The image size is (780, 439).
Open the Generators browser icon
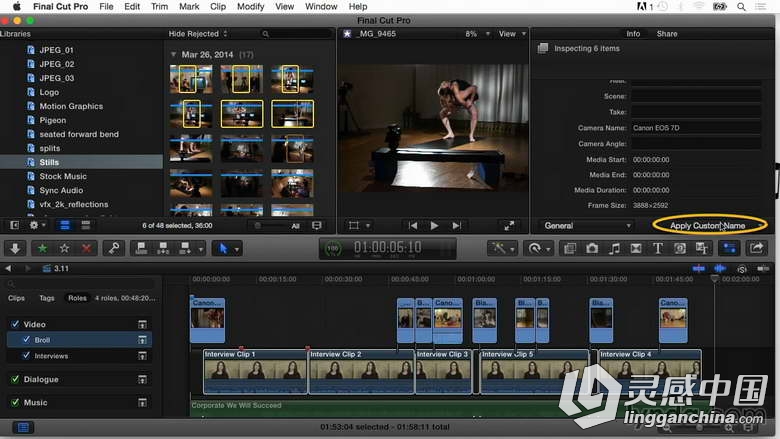point(680,248)
